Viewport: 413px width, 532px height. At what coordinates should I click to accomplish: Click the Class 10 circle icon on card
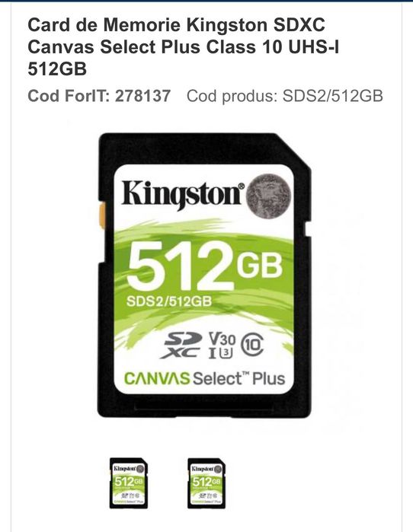coord(252,344)
